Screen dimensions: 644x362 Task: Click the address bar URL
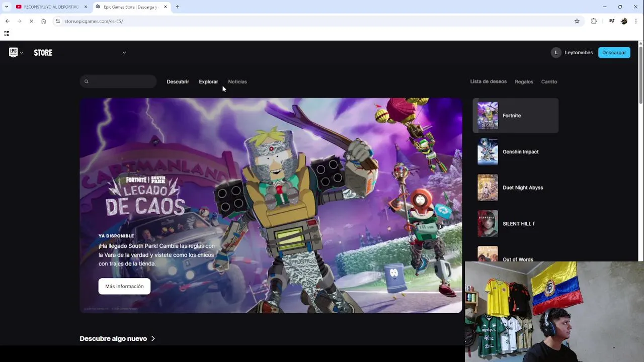click(94, 21)
